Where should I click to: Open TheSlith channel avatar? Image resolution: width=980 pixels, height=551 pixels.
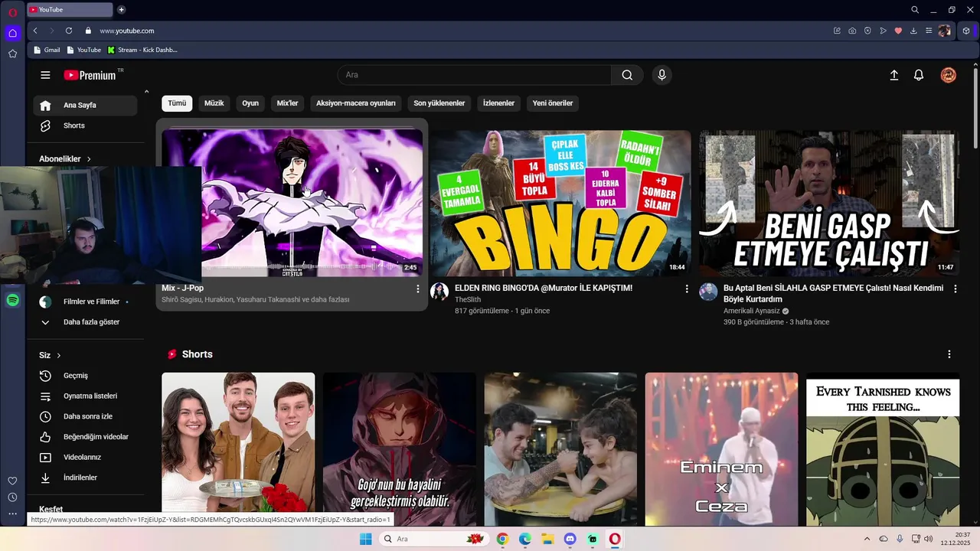(439, 292)
